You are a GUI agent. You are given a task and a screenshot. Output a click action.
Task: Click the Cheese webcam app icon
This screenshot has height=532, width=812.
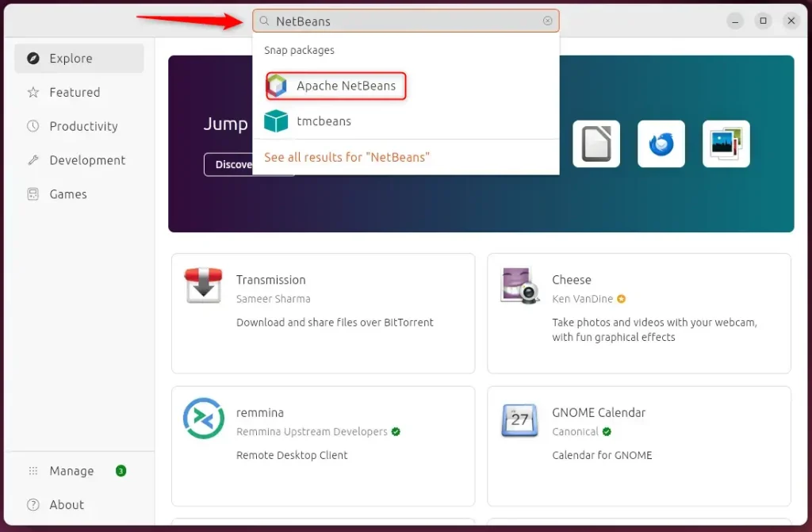click(520, 285)
